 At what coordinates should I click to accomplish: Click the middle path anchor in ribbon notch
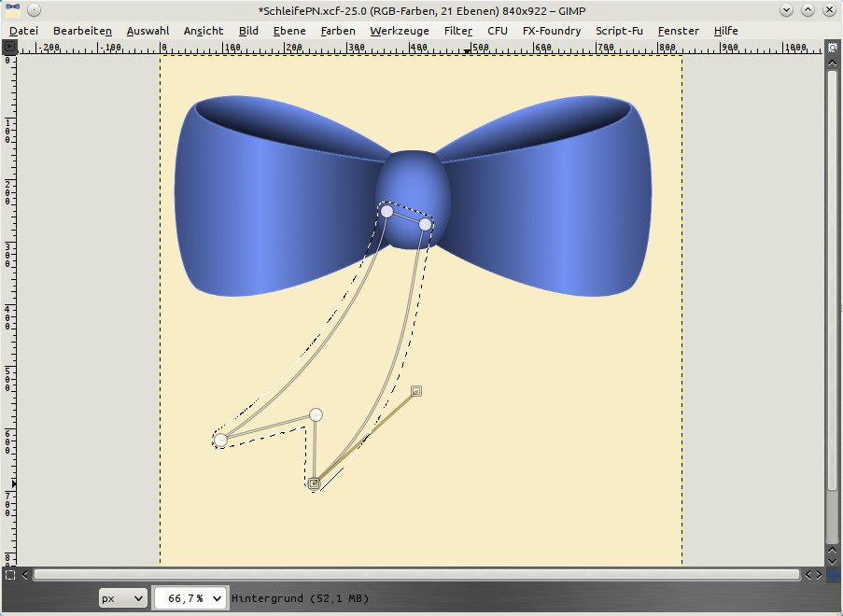[316, 414]
